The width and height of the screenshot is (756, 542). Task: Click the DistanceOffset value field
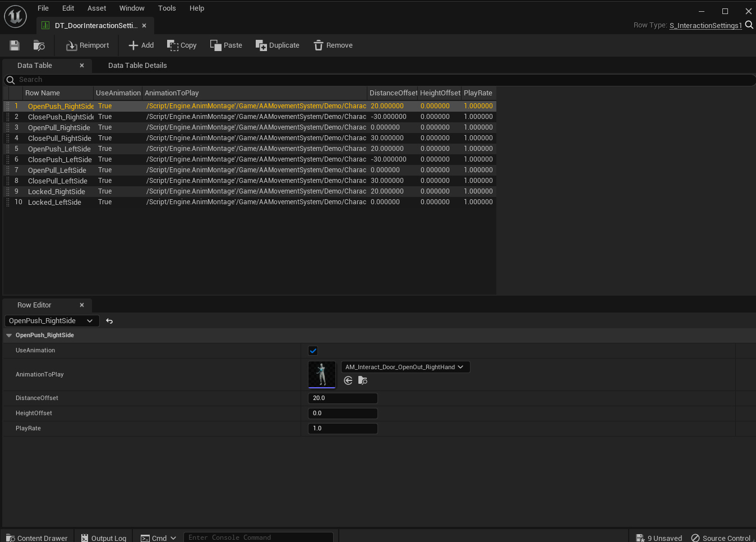click(343, 398)
